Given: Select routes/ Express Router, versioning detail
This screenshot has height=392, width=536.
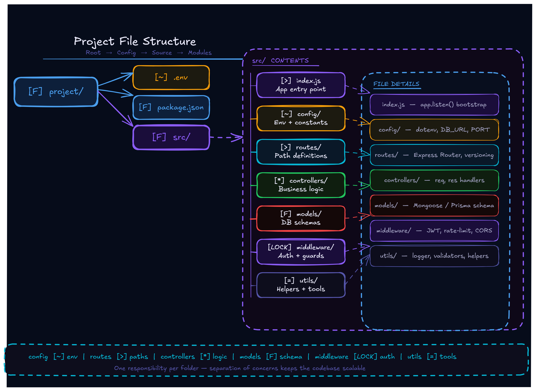Looking at the screenshot, I should click(x=434, y=155).
